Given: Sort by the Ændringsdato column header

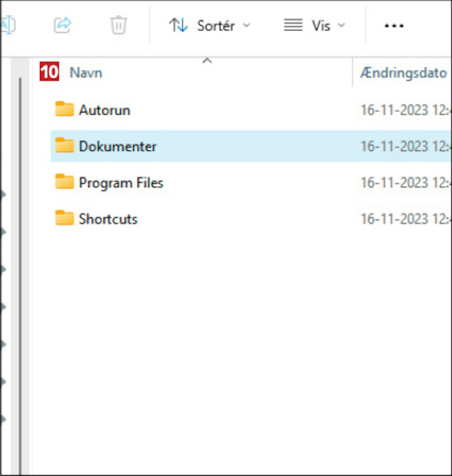Looking at the screenshot, I should coord(403,73).
